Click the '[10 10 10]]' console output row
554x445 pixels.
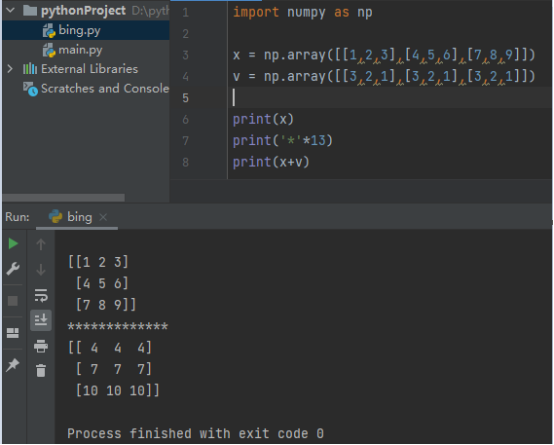(x=118, y=391)
